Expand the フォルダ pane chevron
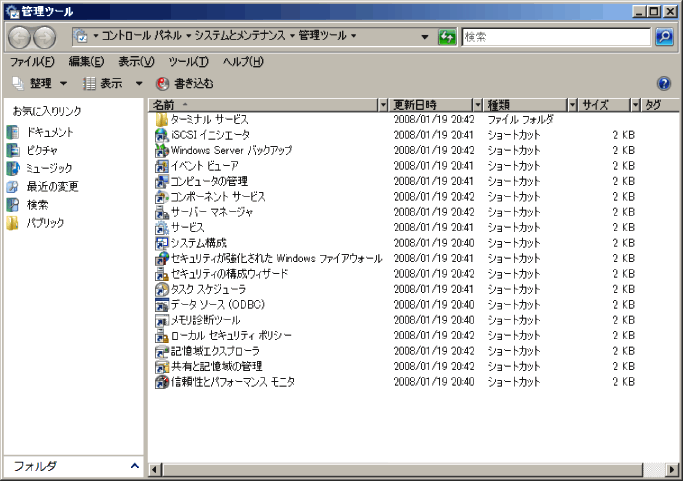Image resolution: width=683 pixels, height=481 pixels. pyautogui.click(x=135, y=466)
